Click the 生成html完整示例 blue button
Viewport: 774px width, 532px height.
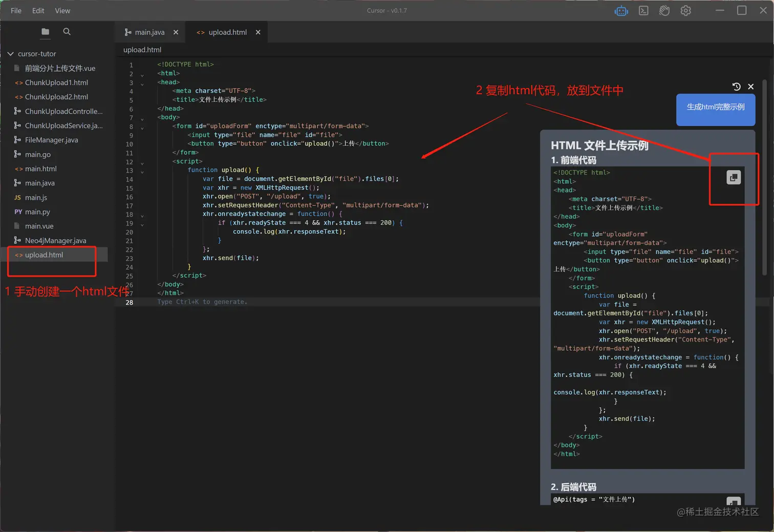[715, 110]
